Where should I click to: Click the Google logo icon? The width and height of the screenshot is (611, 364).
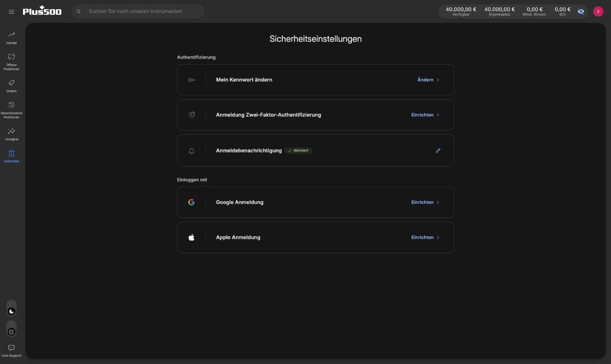pos(191,202)
